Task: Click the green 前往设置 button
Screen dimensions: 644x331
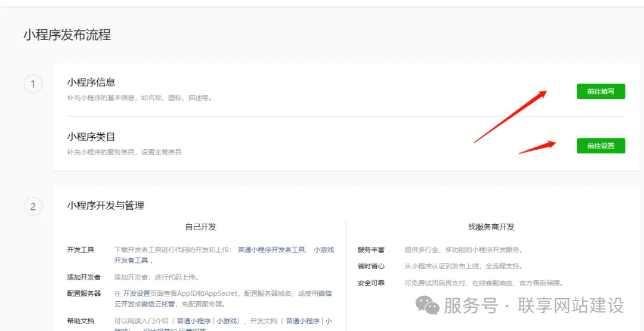Action: tap(600, 146)
